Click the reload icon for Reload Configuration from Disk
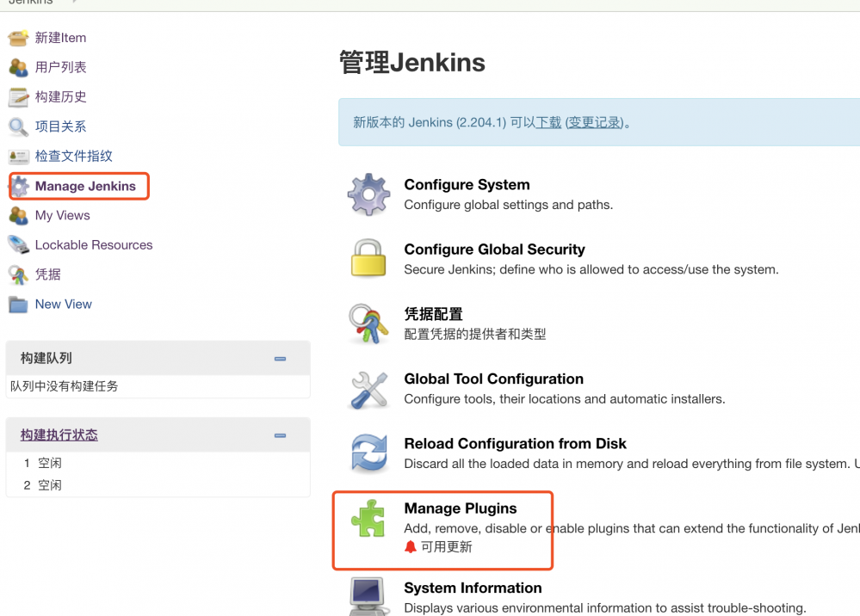 (x=368, y=453)
